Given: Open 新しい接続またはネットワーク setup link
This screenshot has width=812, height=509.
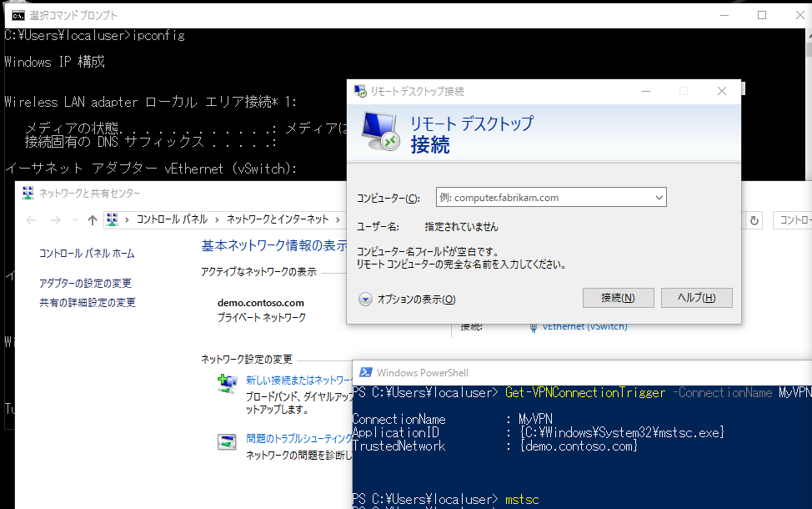Looking at the screenshot, I should 298,380.
